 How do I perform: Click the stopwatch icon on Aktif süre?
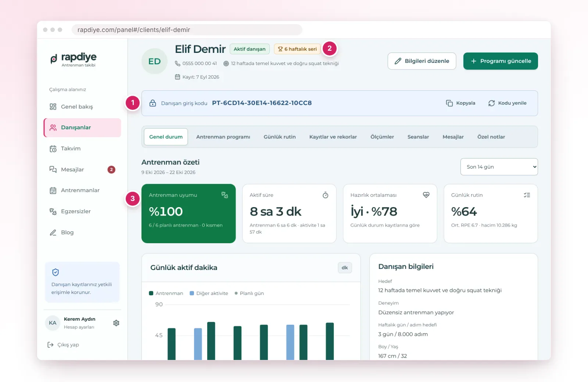[x=325, y=195]
